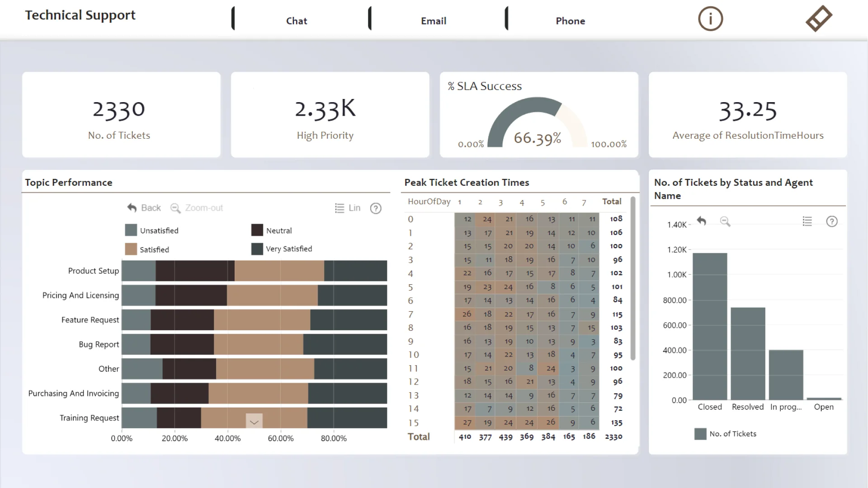868x488 pixels.
Task: Select the In progress bar
Action: 786,375
